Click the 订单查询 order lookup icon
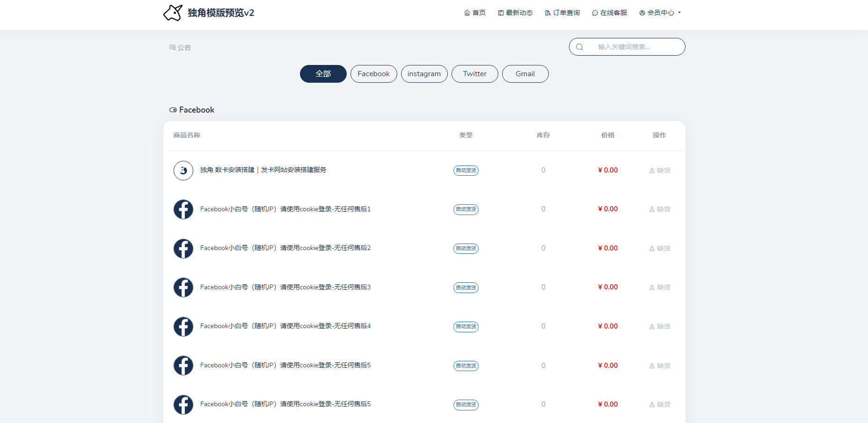This screenshot has height=423, width=868. [547, 13]
